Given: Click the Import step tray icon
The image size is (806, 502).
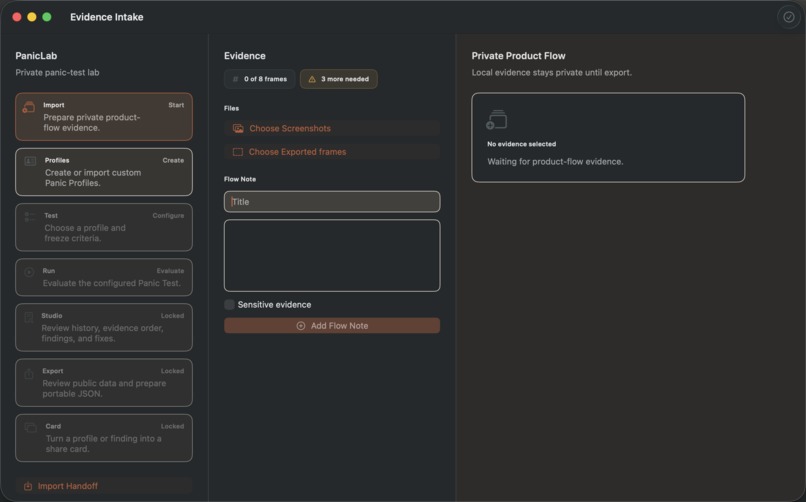Looking at the screenshot, I should (x=29, y=107).
